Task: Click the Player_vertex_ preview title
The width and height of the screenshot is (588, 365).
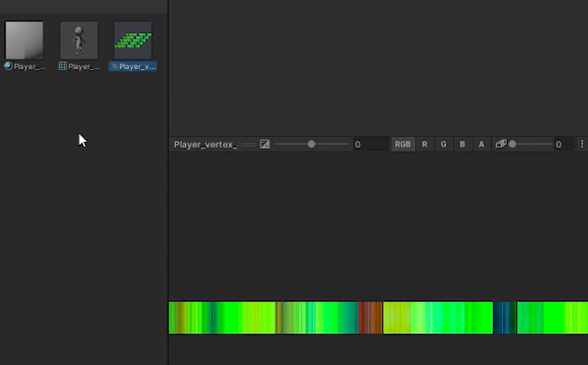Action: 205,144
